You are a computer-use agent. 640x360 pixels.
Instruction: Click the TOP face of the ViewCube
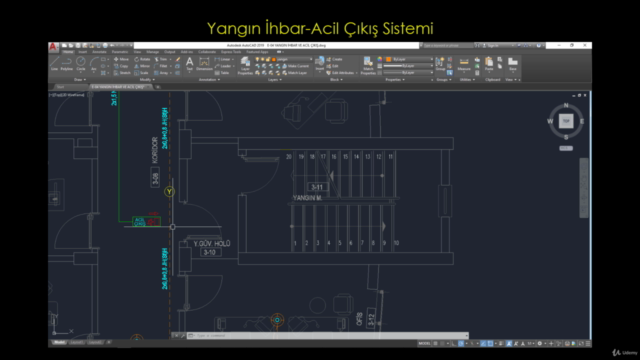pyautogui.click(x=566, y=121)
